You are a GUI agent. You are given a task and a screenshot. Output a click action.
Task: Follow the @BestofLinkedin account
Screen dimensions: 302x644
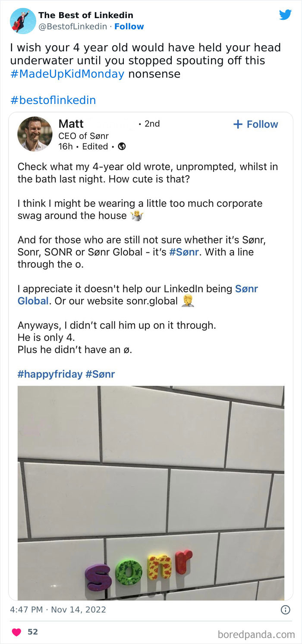[x=129, y=26]
